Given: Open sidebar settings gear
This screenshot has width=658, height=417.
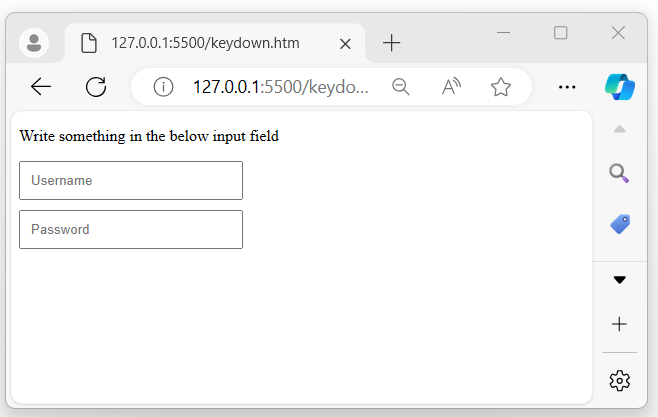Looking at the screenshot, I should click(x=619, y=380).
